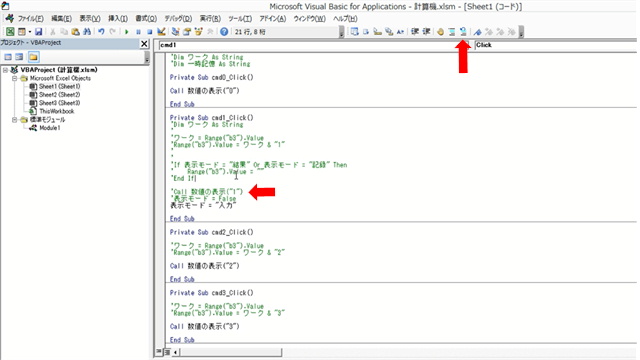Pause execution with the Break icon
The width and height of the screenshot is (640, 360).
click(138, 31)
